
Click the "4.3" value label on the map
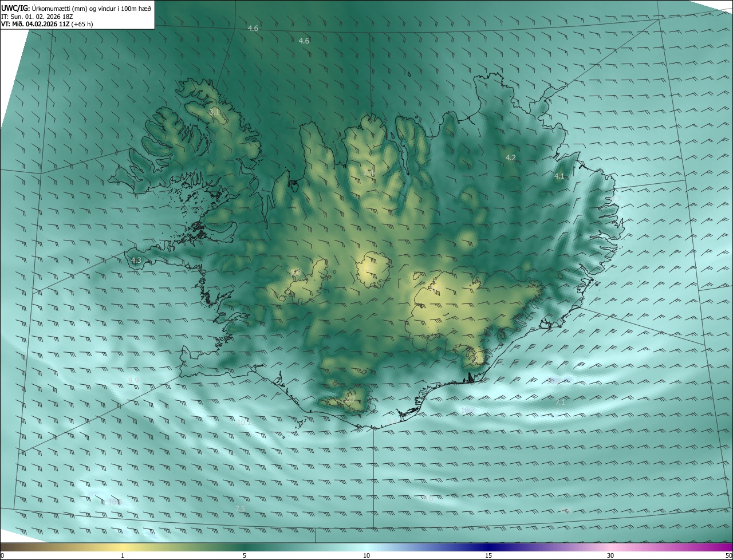click(136, 261)
